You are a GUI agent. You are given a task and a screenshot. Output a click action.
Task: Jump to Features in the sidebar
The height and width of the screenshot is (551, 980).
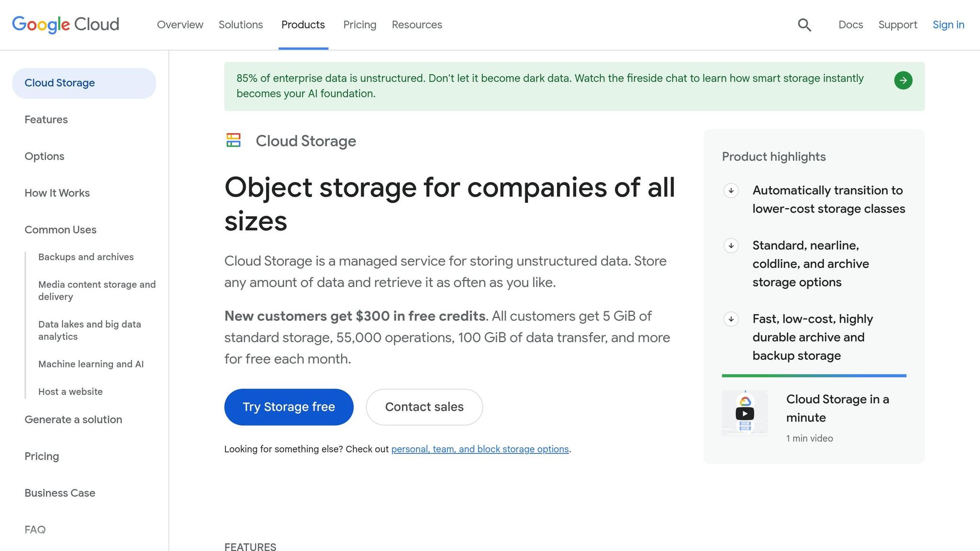tap(46, 120)
